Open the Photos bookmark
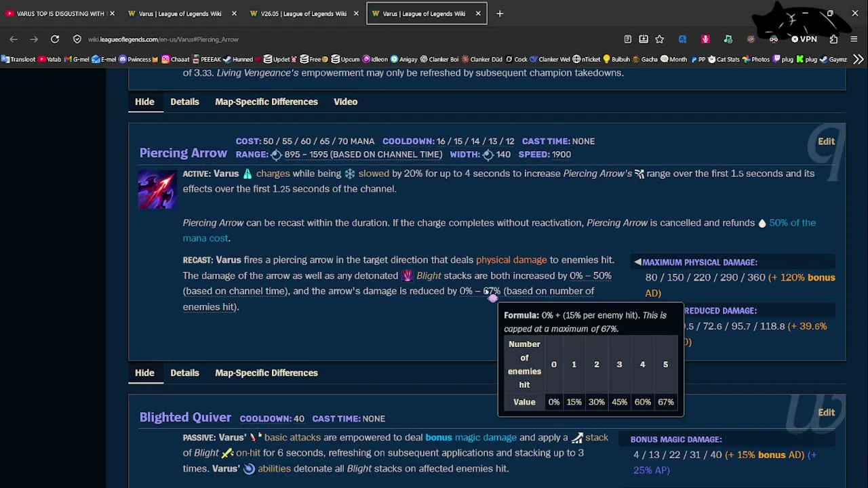 pos(756,60)
